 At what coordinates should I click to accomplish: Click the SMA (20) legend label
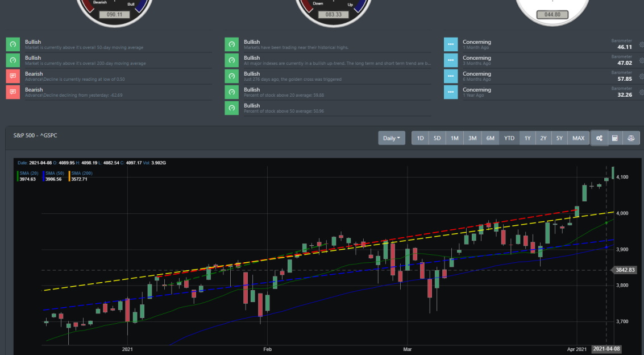[29, 174]
